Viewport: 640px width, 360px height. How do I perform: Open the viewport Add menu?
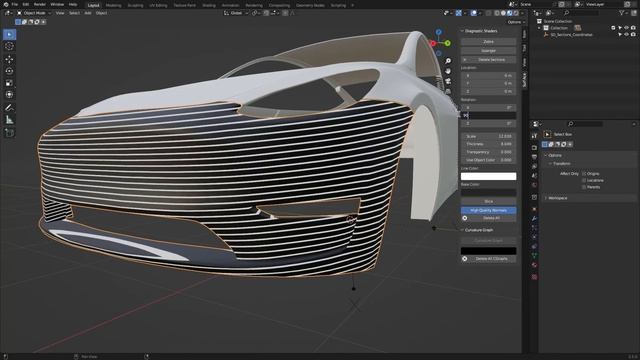point(88,13)
